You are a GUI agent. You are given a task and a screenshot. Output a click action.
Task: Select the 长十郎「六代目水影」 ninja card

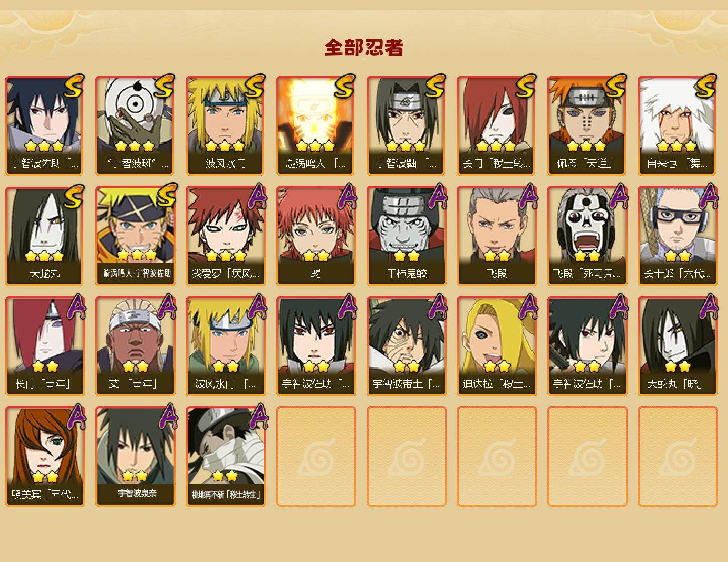pos(677,236)
